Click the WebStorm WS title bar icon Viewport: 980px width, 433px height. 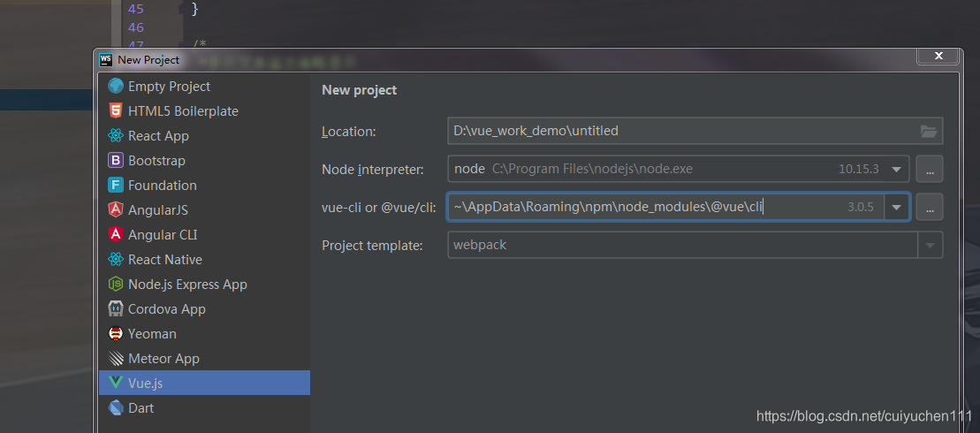(106, 59)
